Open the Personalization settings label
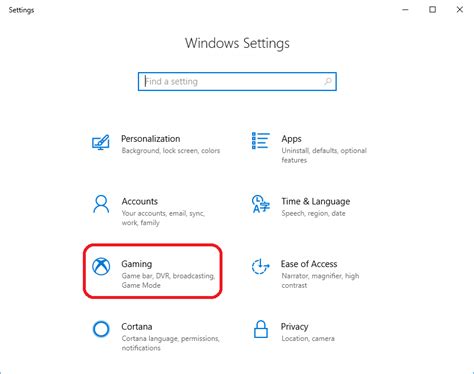474x374 pixels. (151, 139)
